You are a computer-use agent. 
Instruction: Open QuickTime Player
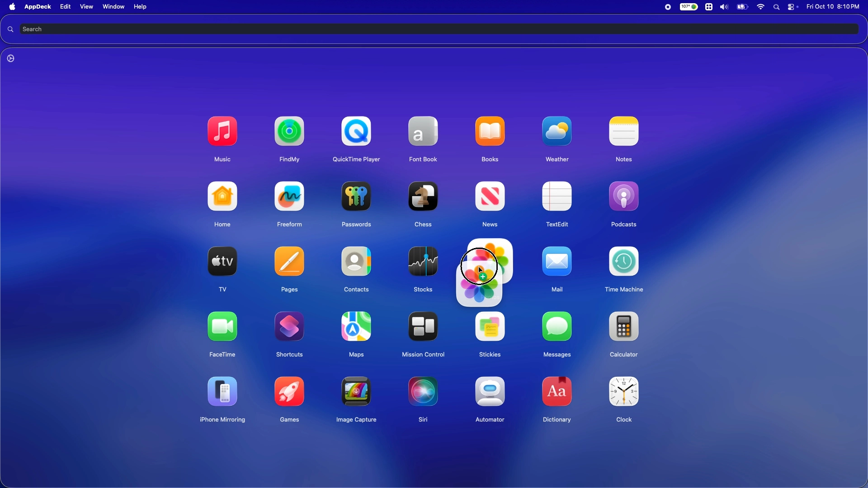pyautogui.click(x=356, y=132)
